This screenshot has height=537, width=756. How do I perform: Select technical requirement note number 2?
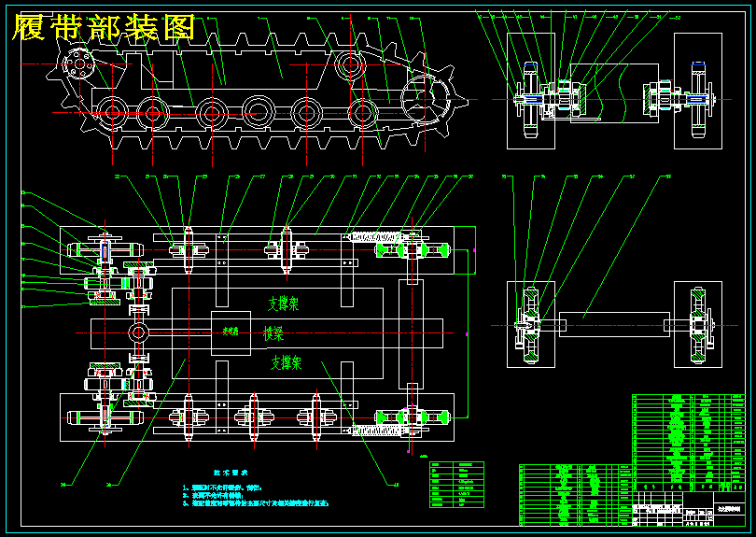coord(213,496)
